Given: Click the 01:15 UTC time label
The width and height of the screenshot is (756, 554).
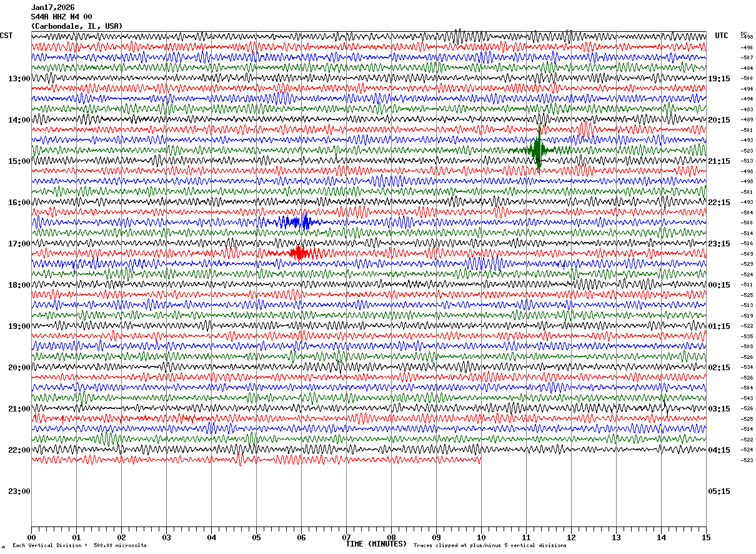Looking at the screenshot, I should click(719, 326).
